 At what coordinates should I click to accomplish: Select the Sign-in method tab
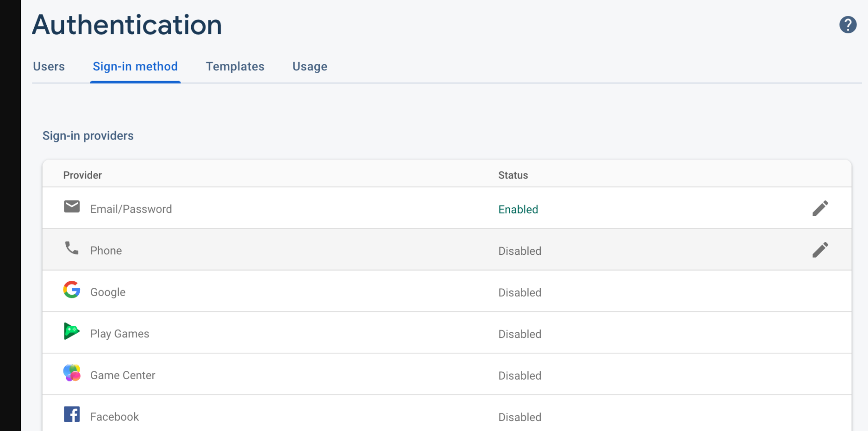point(135,67)
